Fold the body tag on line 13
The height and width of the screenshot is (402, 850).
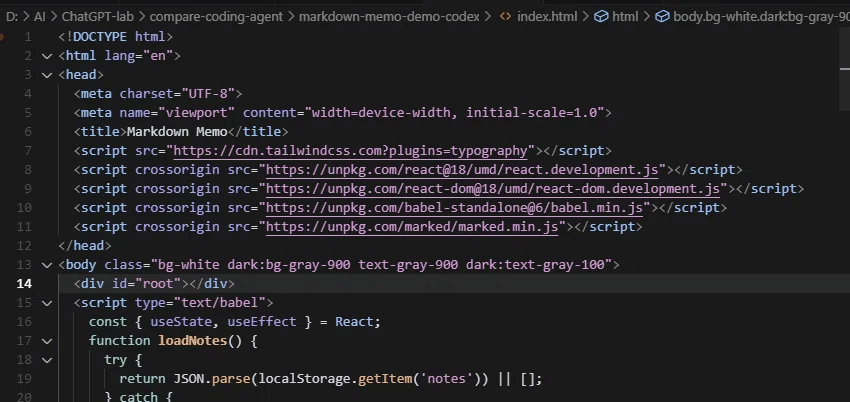click(x=47, y=265)
